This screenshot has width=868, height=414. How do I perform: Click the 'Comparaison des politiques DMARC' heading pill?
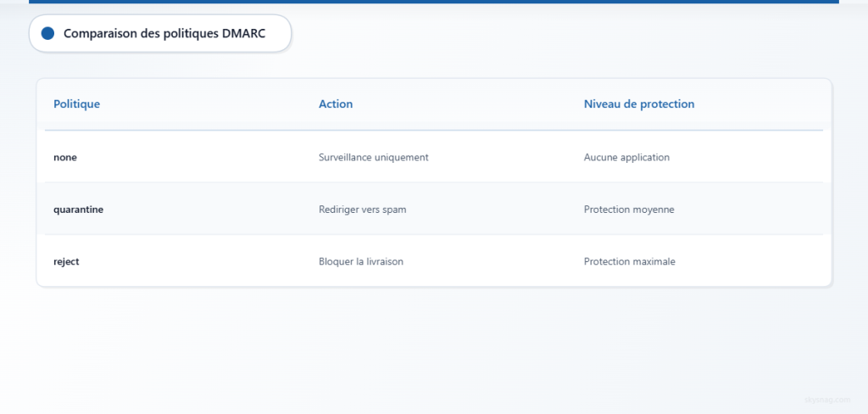[160, 33]
